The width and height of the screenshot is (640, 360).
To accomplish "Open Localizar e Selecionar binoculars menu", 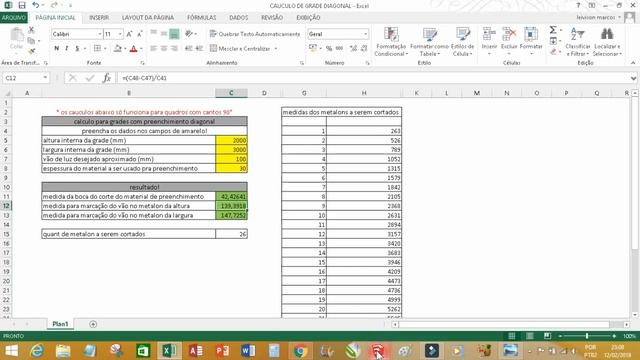I will click(x=607, y=42).
